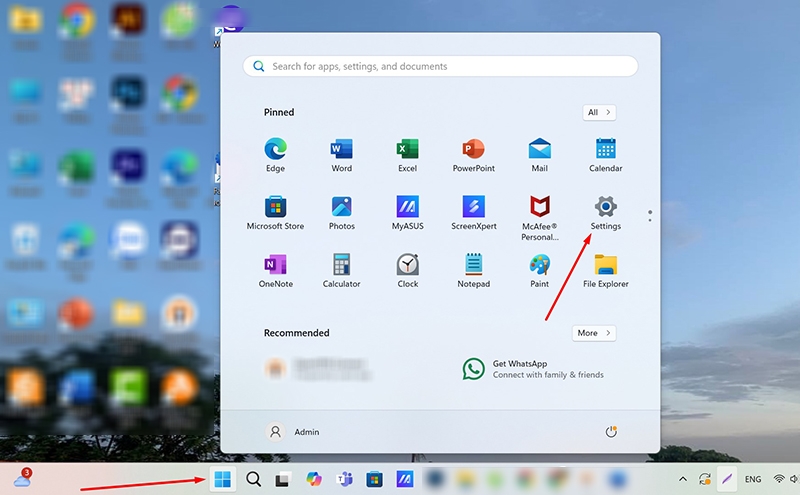Launch the MyASUS pinned app
This screenshot has height=495, width=800.
pyautogui.click(x=407, y=213)
